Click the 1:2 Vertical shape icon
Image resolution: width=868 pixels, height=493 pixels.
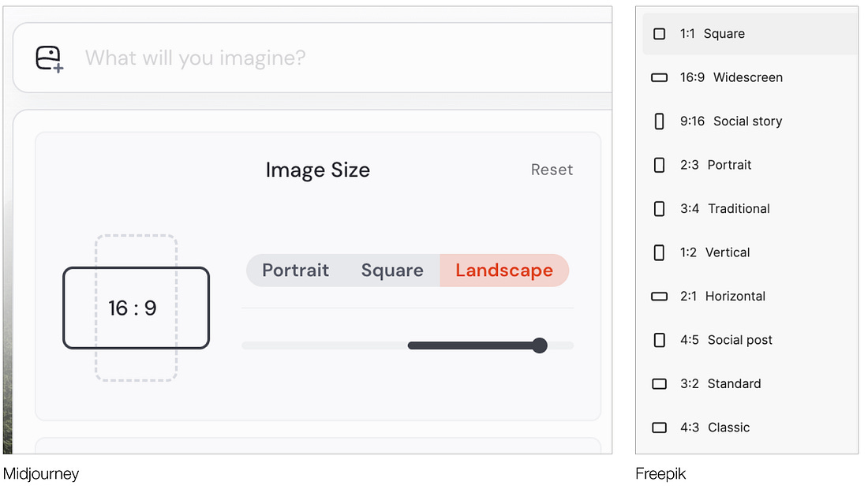(x=660, y=253)
